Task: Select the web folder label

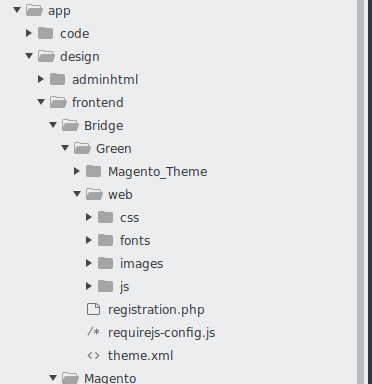Action: click(120, 194)
